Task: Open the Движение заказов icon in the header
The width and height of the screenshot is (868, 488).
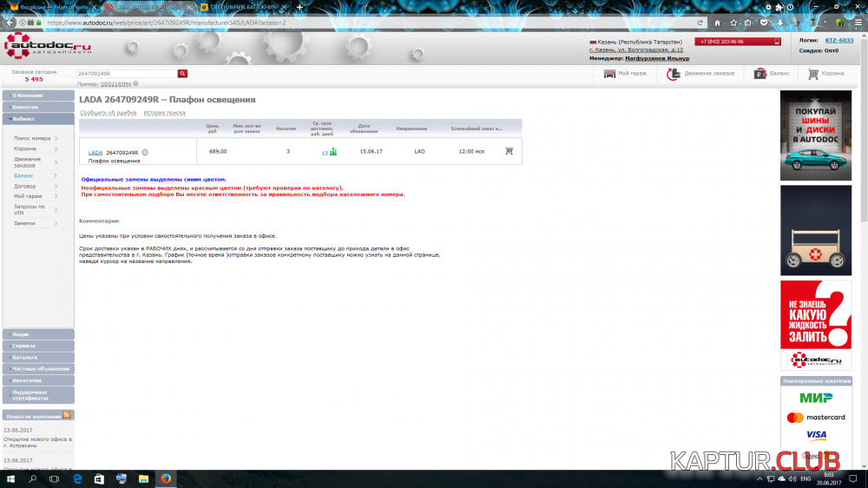Action: [x=673, y=74]
